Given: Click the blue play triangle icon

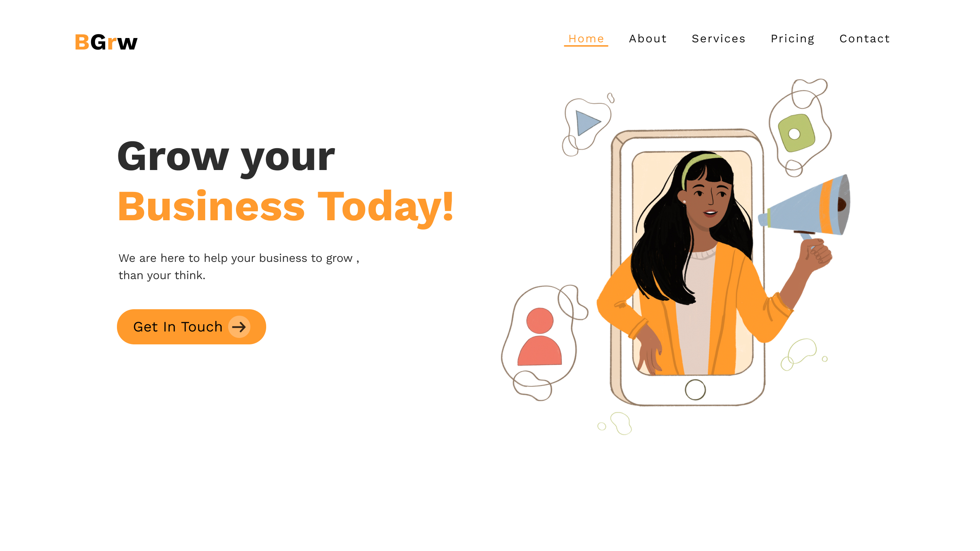Looking at the screenshot, I should pos(588,123).
